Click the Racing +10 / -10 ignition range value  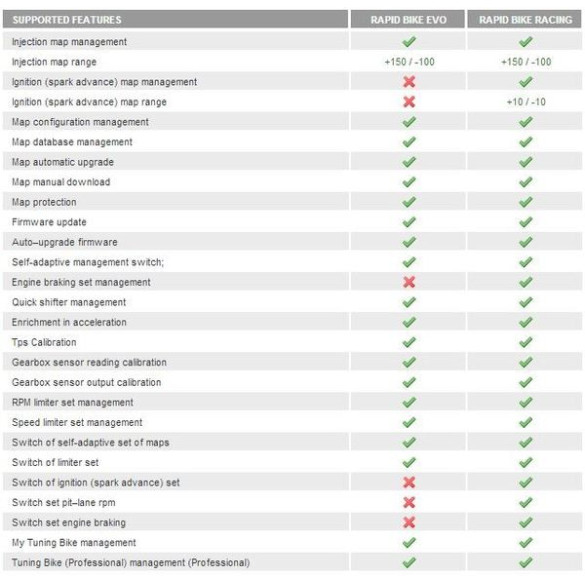[526, 102]
